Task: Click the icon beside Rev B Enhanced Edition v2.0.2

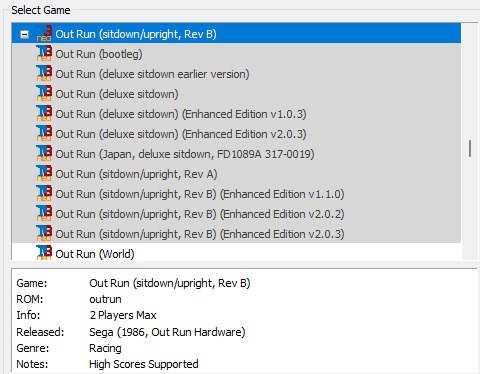Action: pyautogui.click(x=44, y=214)
